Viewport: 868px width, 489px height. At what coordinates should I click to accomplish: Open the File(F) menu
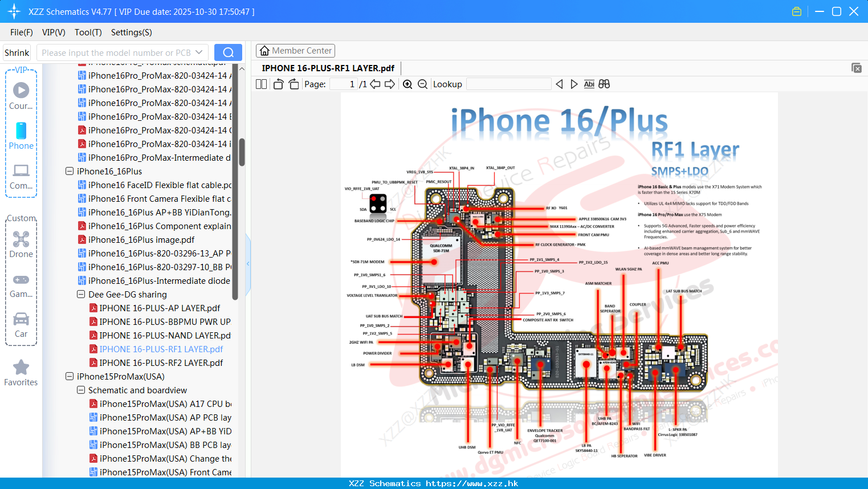coord(22,32)
